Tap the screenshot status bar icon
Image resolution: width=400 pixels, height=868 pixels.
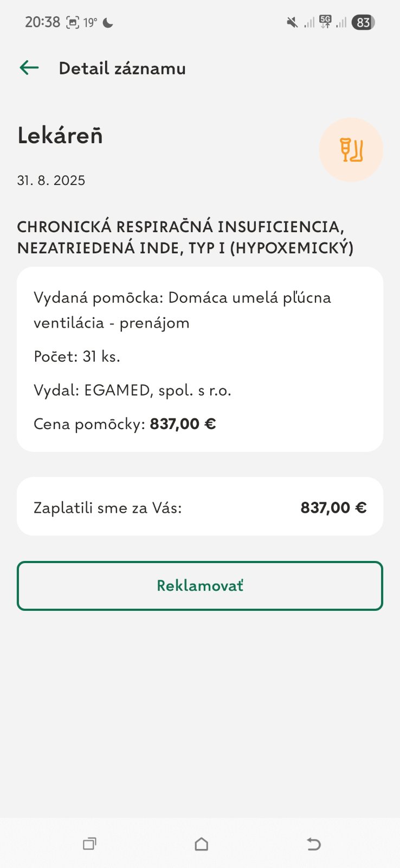click(x=72, y=22)
